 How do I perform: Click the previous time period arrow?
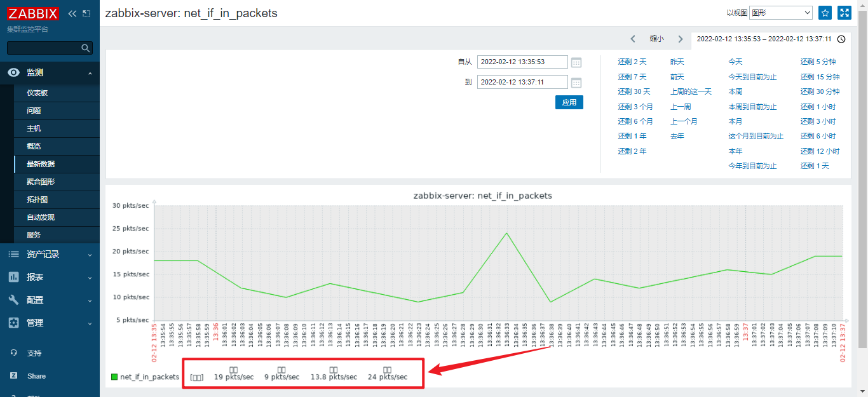pos(632,39)
